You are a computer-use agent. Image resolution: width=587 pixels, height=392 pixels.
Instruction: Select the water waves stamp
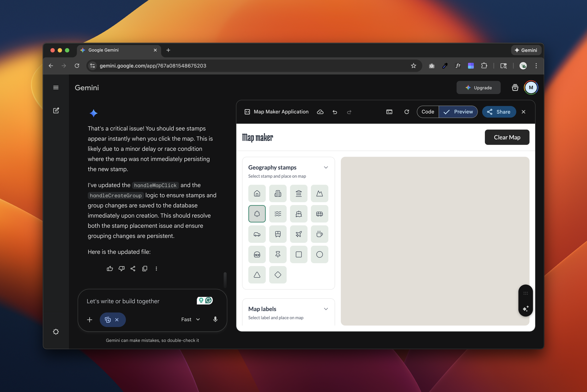tap(278, 214)
